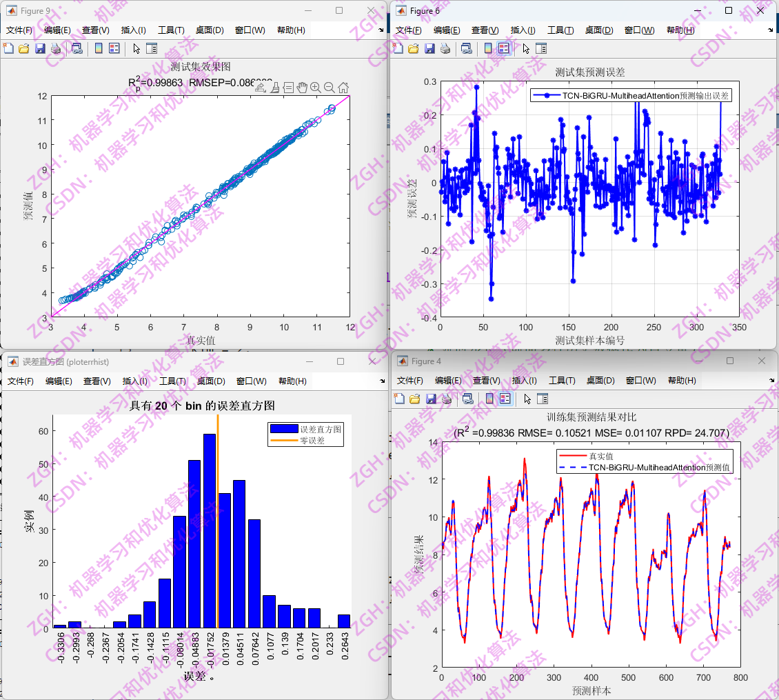Click the Link Plot icon in Figure 6
The height and width of the screenshot is (700, 779).
[x=466, y=48]
